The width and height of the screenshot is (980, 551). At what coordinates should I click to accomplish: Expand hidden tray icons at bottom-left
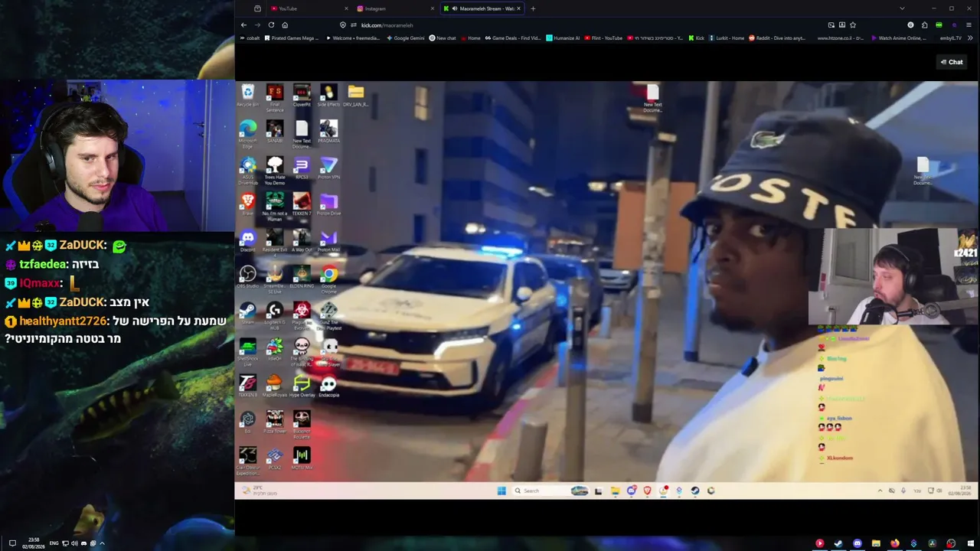point(102,543)
